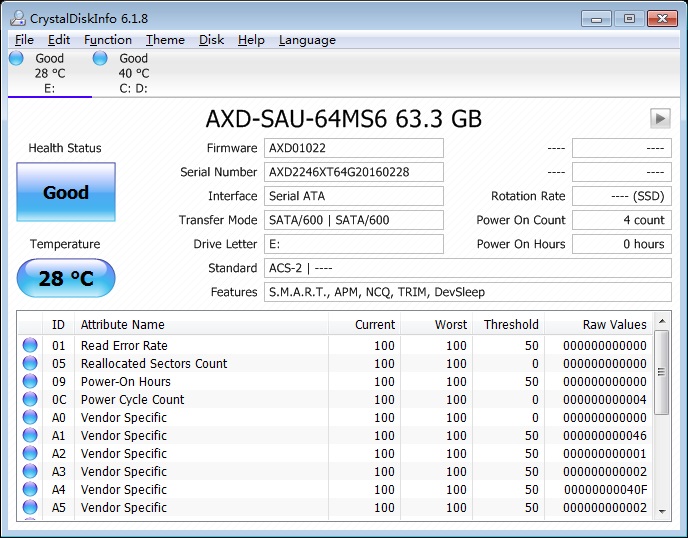This screenshot has width=688, height=538.
Task: Click raw value 00000000040F
Action: click(606, 489)
